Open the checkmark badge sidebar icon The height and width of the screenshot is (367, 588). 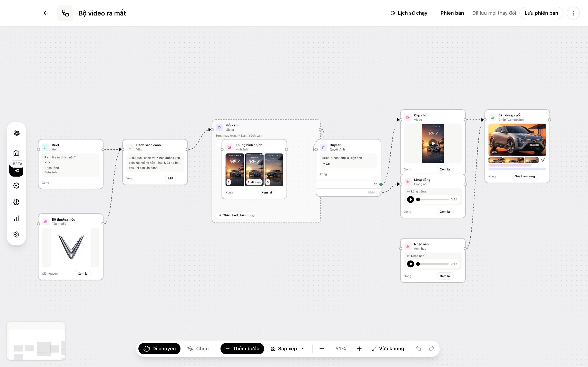pos(16,186)
